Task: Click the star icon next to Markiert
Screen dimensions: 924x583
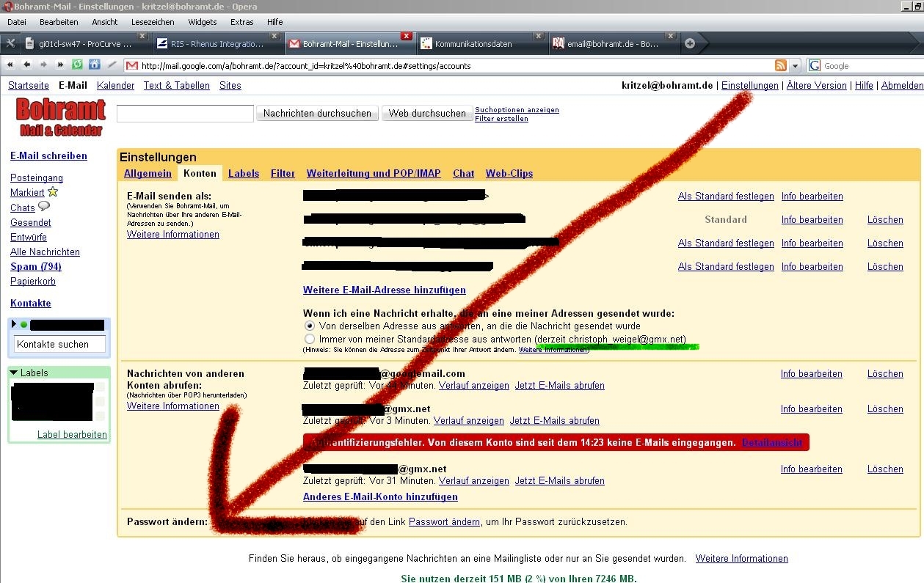Action: pos(53,192)
